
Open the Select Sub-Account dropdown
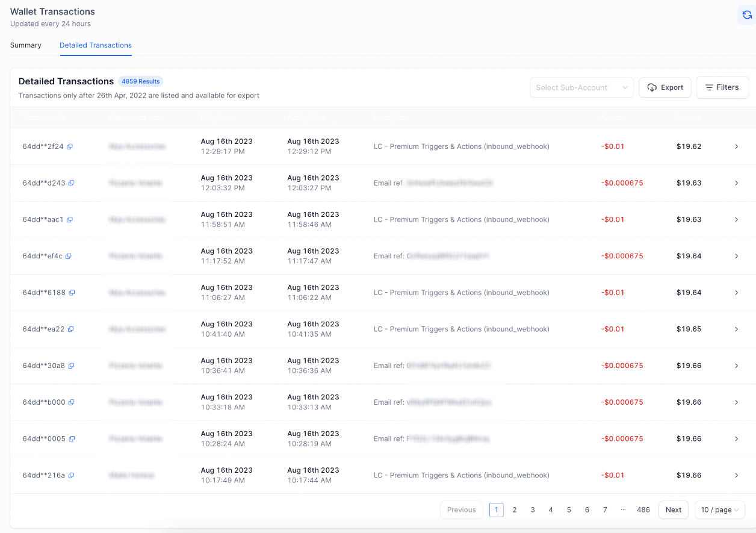click(581, 87)
